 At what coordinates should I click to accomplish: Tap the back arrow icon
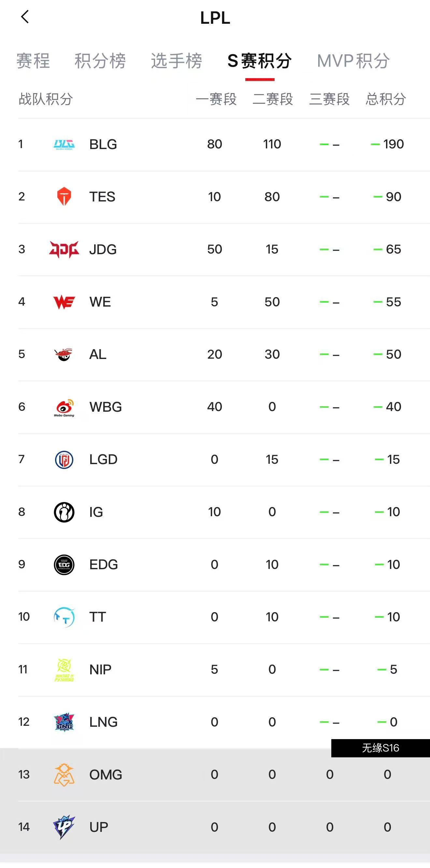pos(25,17)
